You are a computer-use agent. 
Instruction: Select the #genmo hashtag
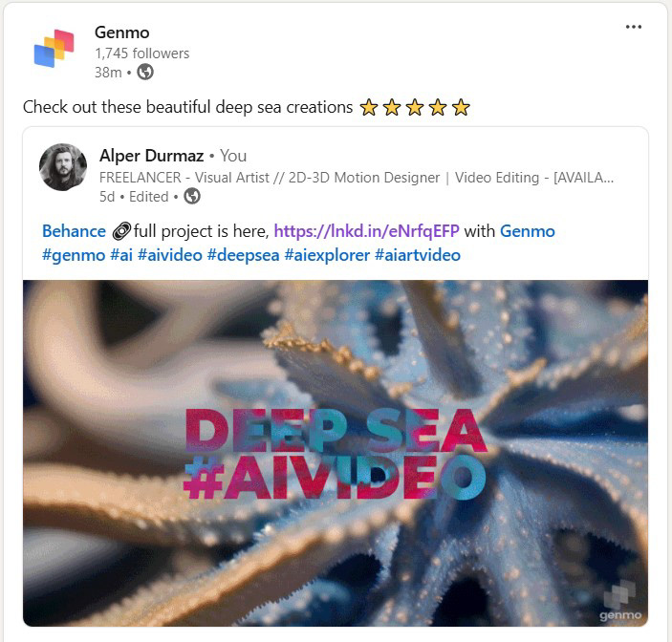point(74,255)
